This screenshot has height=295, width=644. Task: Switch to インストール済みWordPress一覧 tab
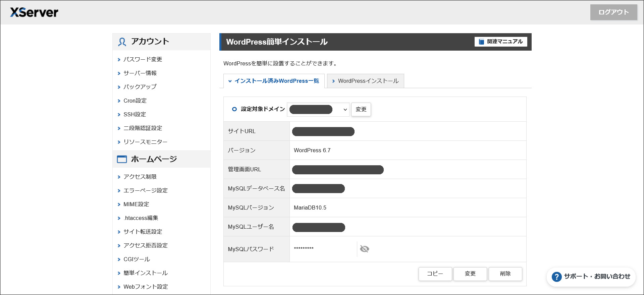(x=274, y=81)
